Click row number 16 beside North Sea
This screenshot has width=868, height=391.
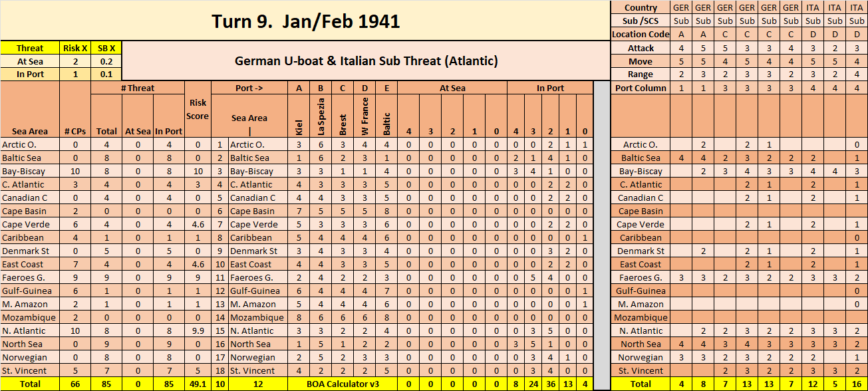(219, 344)
